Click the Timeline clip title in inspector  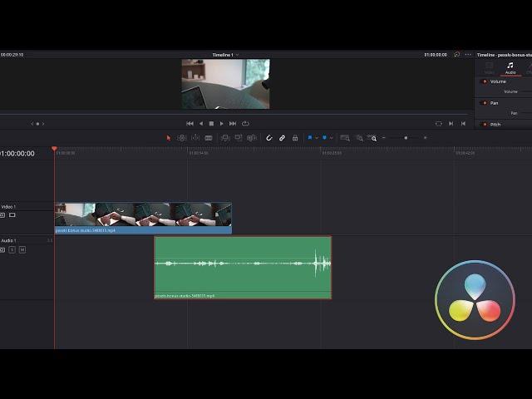click(x=505, y=55)
